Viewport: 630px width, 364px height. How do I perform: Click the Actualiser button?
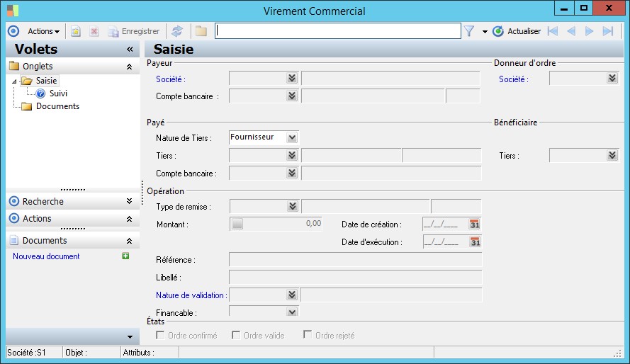[517, 31]
